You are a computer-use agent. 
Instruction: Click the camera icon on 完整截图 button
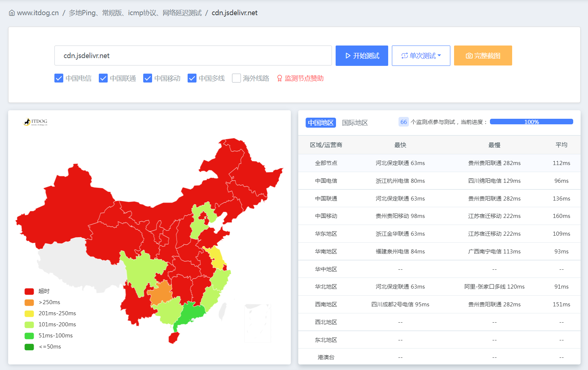click(x=469, y=56)
